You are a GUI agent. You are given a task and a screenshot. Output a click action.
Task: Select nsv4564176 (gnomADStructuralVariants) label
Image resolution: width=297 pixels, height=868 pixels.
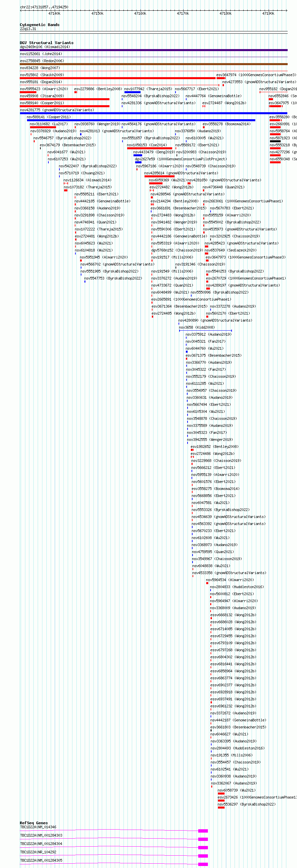pyautogui.click(x=159, y=125)
